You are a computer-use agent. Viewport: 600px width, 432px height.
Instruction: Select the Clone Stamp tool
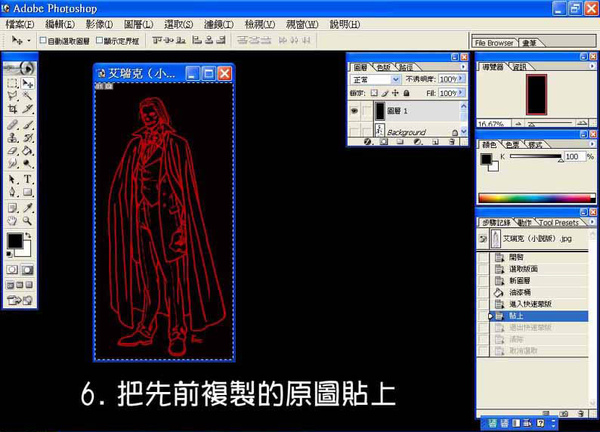click(x=12, y=137)
